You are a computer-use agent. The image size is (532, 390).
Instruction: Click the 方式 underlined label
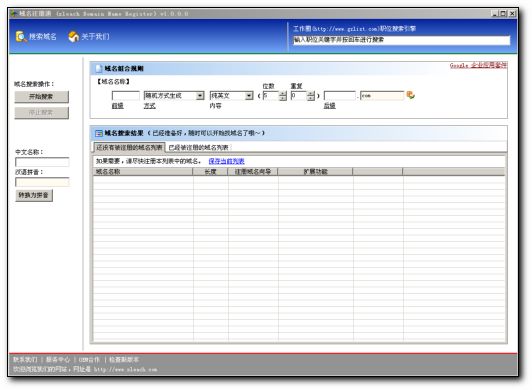coord(150,106)
